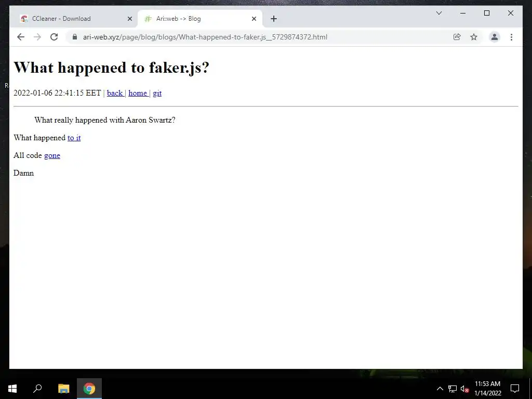Image resolution: width=532 pixels, height=399 pixels.
Task: Expand the tab search chevron
Action: click(x=438, y=13)
